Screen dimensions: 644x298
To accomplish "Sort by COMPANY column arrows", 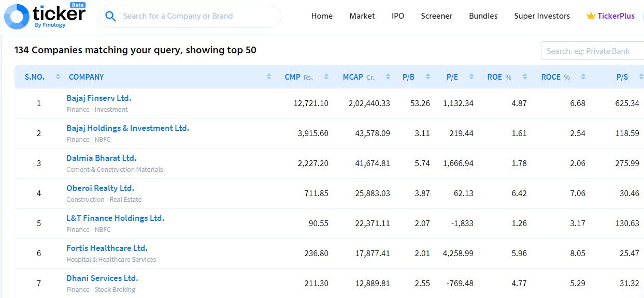I will tap(269, 77).
